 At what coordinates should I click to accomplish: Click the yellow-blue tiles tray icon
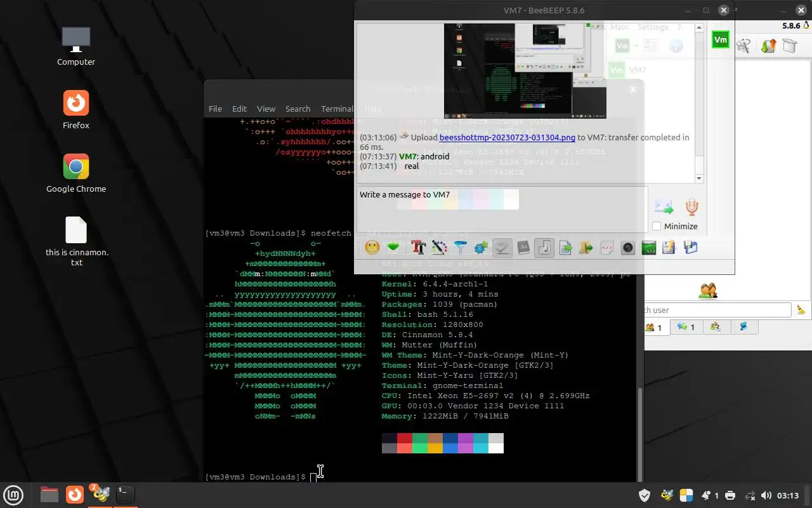(686, 495)
